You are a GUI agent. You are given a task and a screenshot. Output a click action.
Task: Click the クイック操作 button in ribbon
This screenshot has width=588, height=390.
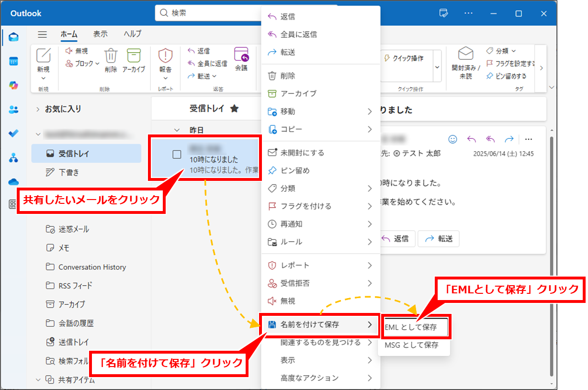point(405,58)
